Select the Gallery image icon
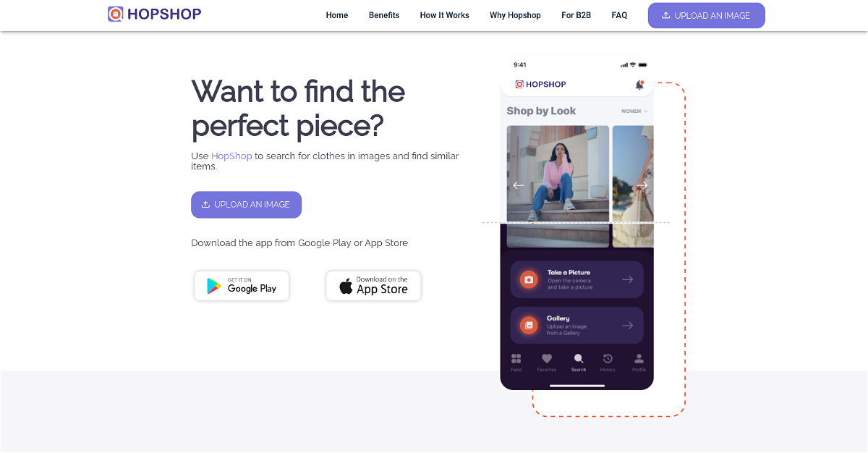This screenshot has height=453, width=868. (x=529, y=326)
